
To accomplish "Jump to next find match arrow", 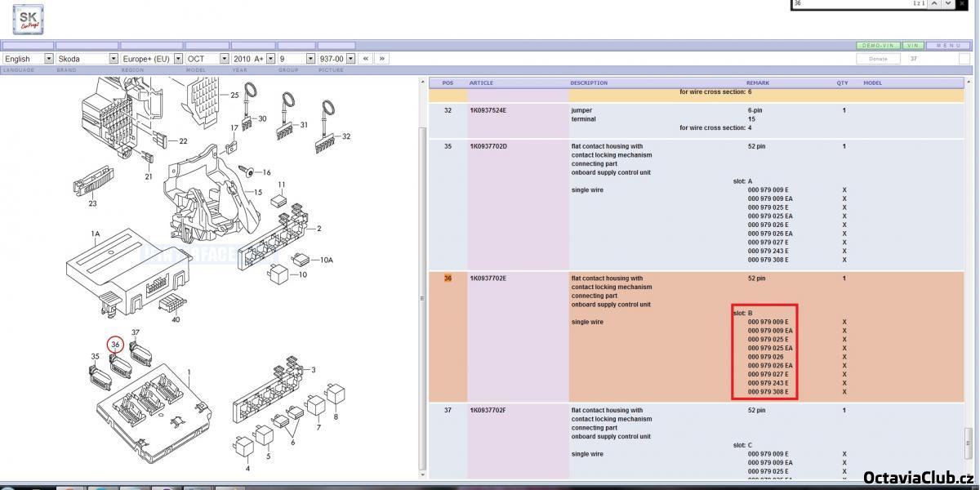I will point(948,3).
